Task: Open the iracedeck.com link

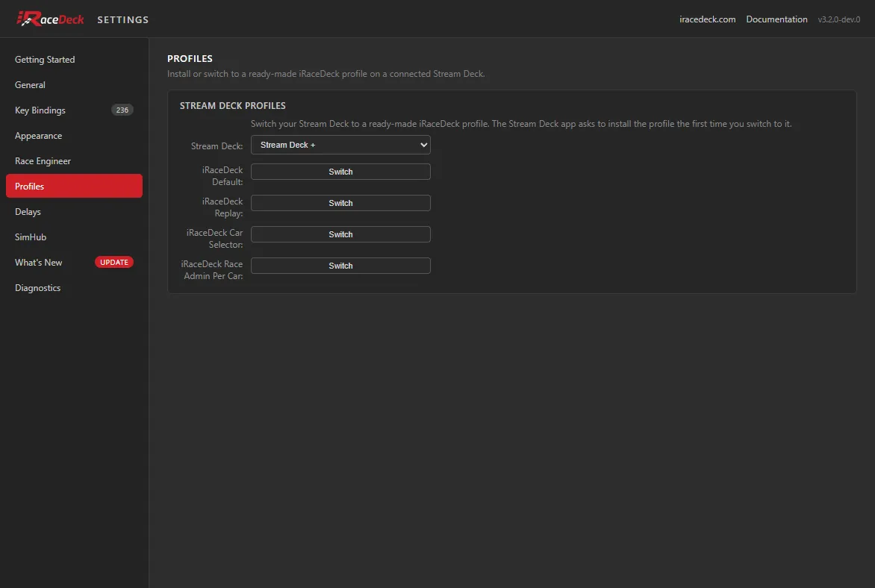Action: tap(707, 19)
